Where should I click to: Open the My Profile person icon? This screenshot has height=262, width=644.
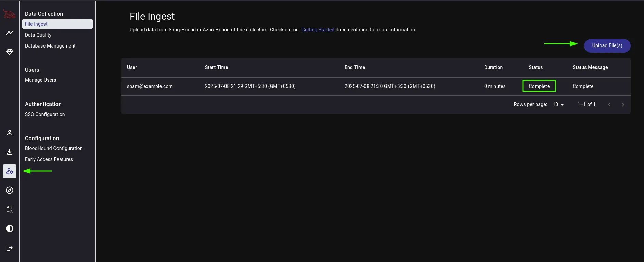[10, 133]
